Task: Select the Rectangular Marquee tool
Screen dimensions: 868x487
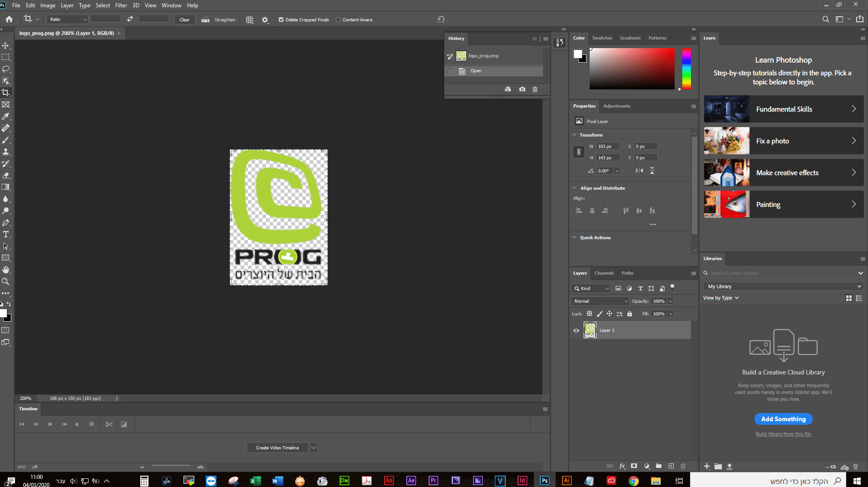Action: pos(6,58)
